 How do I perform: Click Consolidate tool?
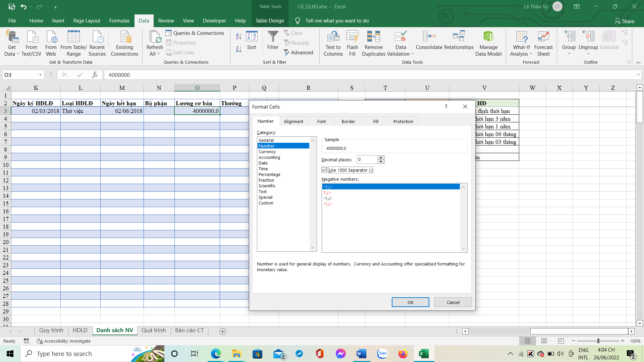[429, 40]
